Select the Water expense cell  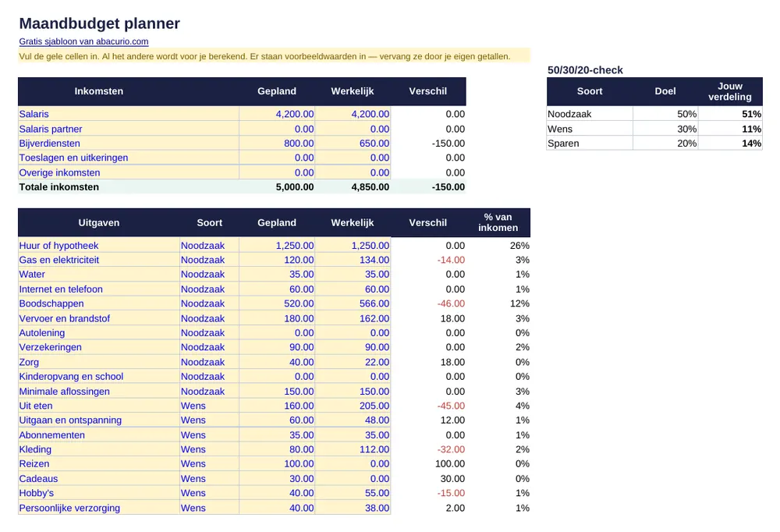99,275
